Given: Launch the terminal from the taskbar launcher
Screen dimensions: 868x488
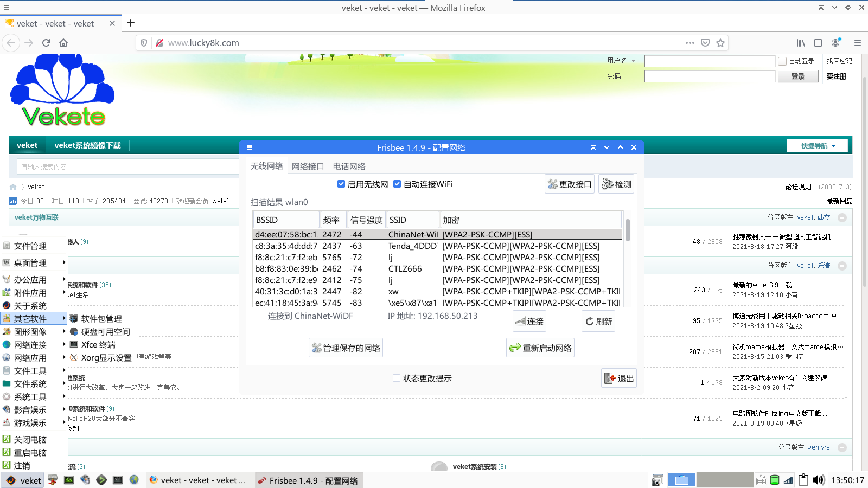Looking at the screenshot, I should tap(118, 480).
